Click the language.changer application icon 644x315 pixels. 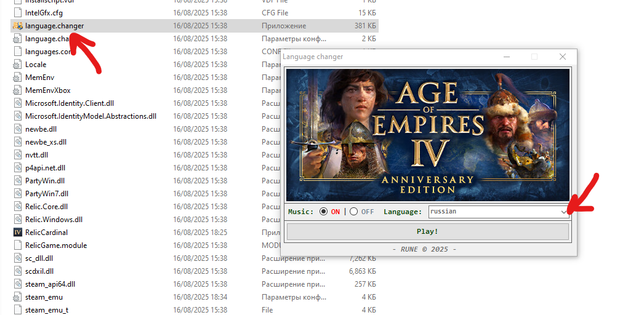click(x=18, y=26)
